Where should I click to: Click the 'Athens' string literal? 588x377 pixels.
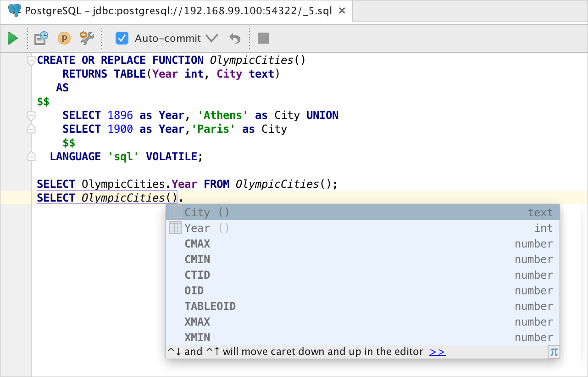pos(223,115)
